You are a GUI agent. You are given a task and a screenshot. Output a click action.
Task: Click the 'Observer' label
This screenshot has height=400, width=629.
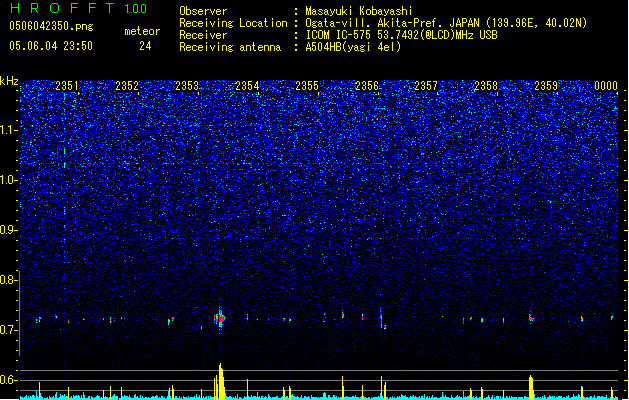click(x=203, y=11)
